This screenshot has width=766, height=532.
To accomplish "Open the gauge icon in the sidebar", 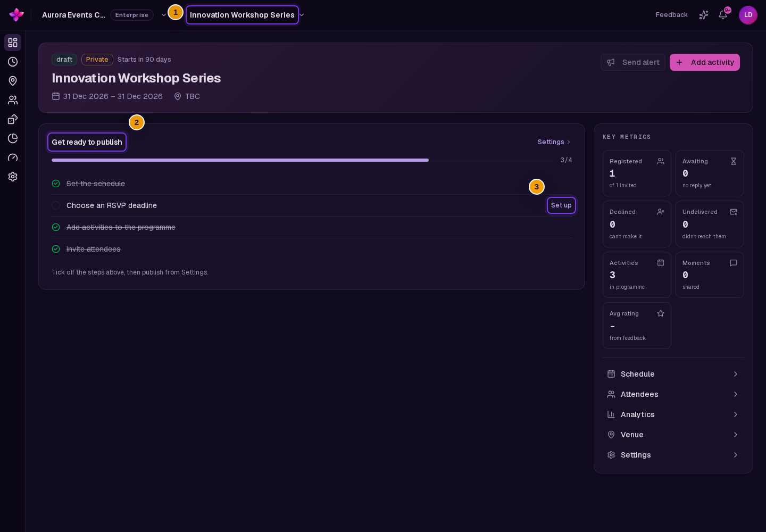I will coord(13,157).
